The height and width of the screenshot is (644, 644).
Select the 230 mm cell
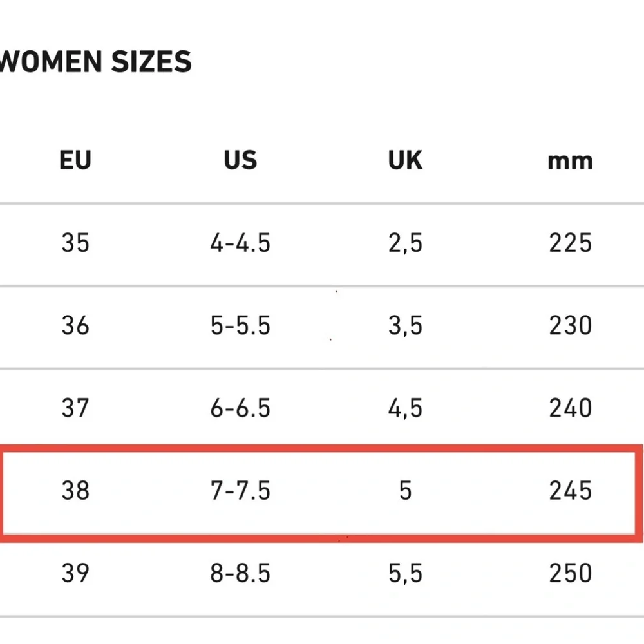570,326
